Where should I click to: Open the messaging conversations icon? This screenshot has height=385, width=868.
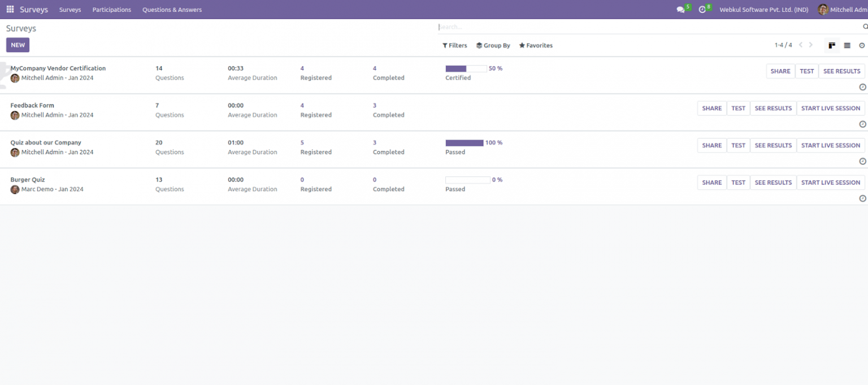point(680,9)
